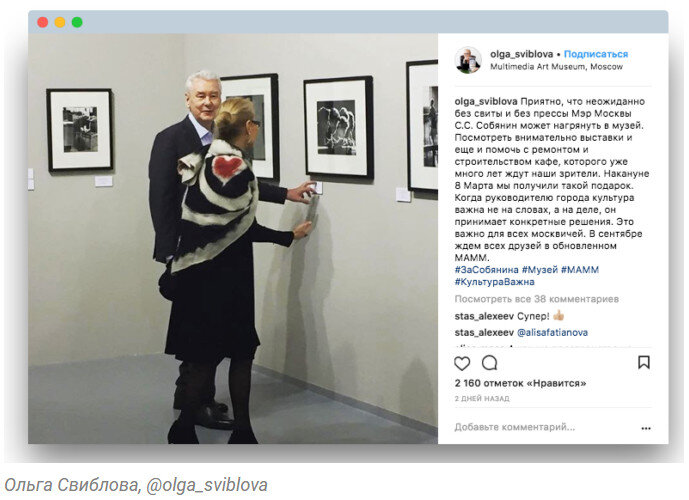Open olga_sviblova username in the header
Image resolution: width=689 pixels, height=500 pixels.
pos(522,54)
